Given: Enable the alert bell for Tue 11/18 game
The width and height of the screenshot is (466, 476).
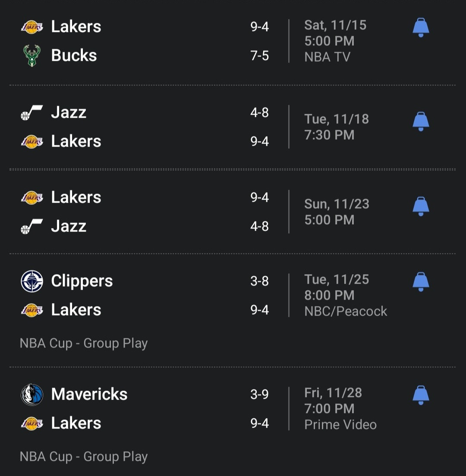Looking at the screenshot, I should point(421,122).
